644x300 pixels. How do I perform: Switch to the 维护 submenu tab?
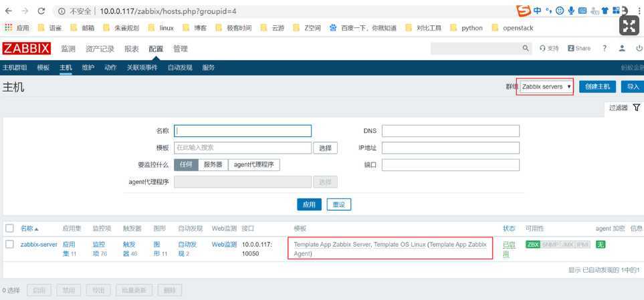coord(88,67)
